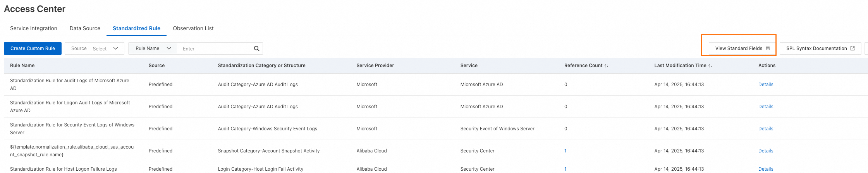Click reference count 1 for account snapshot rule
868x173 pixels.
pos(565,151)
